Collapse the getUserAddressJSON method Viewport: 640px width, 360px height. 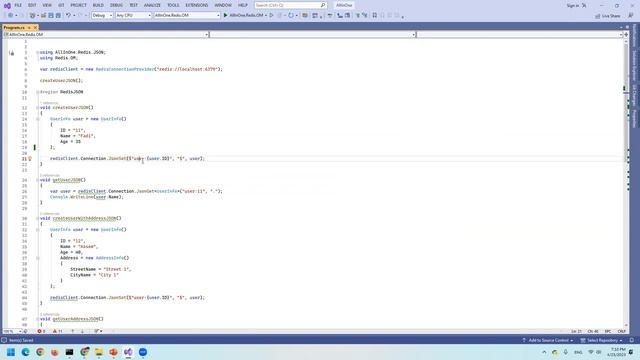click(38, 319)
